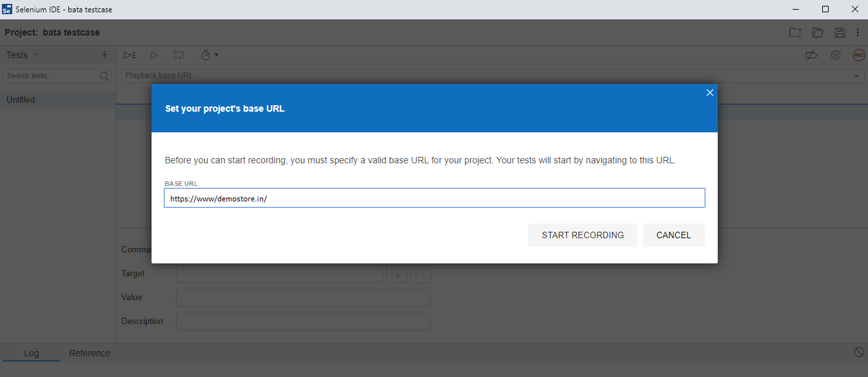
Task: Pause on exceptions toggle
Action: pos(835,56)
